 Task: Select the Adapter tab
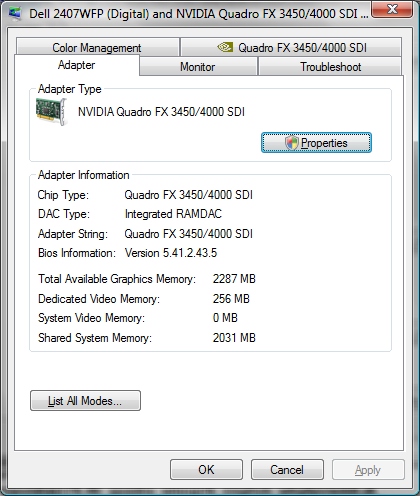77,65
